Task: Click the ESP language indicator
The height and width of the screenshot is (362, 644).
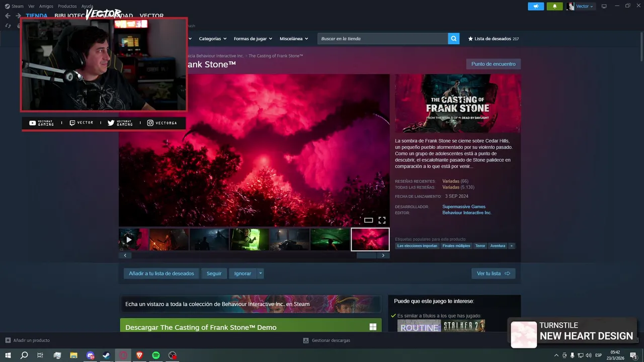Action: pos(599,355)
